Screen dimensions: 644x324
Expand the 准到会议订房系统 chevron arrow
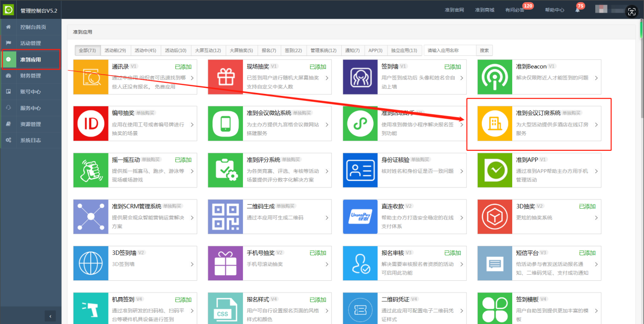click(596, 124)
